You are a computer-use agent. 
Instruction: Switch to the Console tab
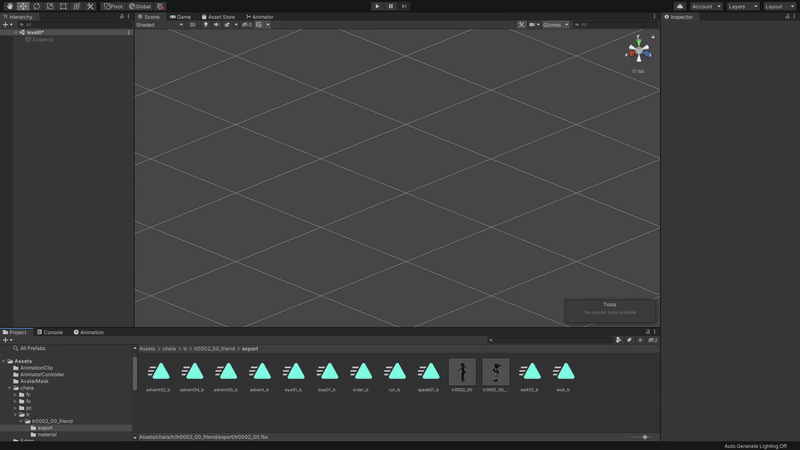click(50, 332)
